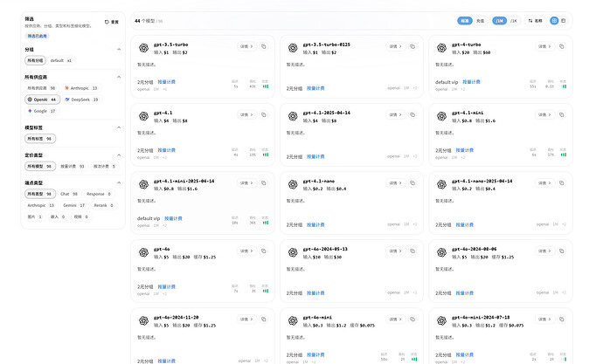Filter by DeepSeek provider chip
The image size is (603, 364).
(81, 100)
